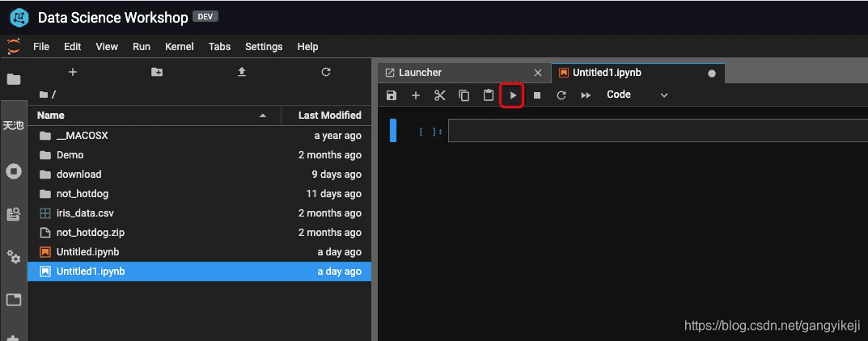The width and height of the screenshot is (868, 341).
Task: Open the View menu
Action: coord(107,46)
